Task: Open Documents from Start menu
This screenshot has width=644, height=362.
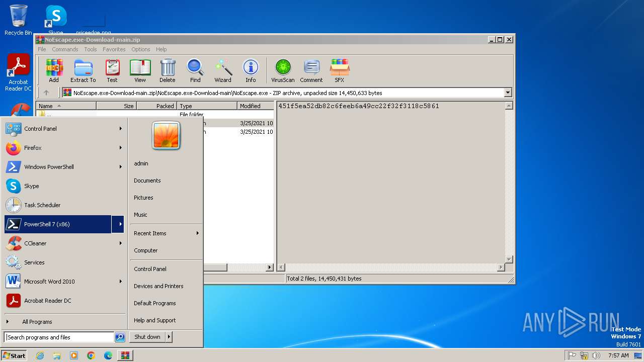Action: click(147, 180)
